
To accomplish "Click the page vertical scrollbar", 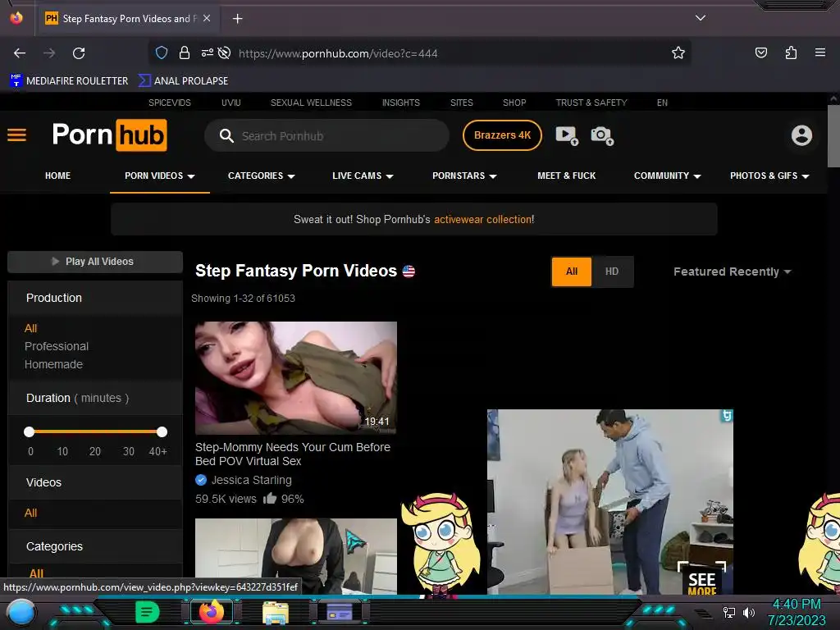I will 833,136.
